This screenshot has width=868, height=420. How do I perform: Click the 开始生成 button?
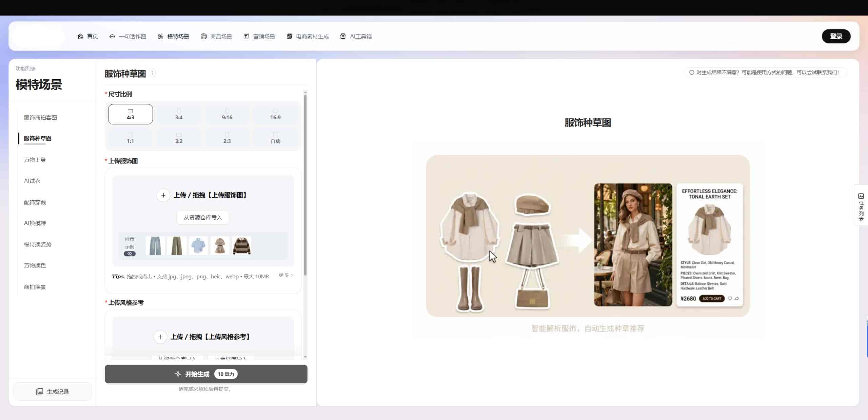(206, 374)
